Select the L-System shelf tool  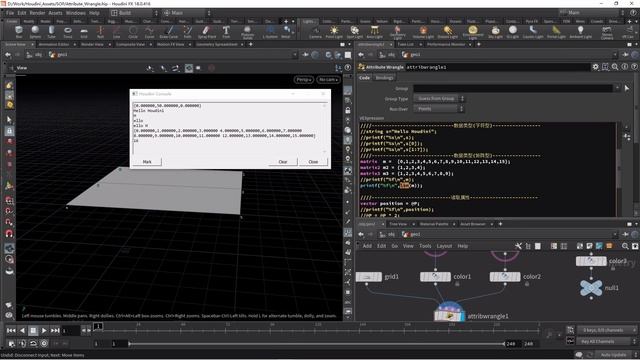(270, 31)
